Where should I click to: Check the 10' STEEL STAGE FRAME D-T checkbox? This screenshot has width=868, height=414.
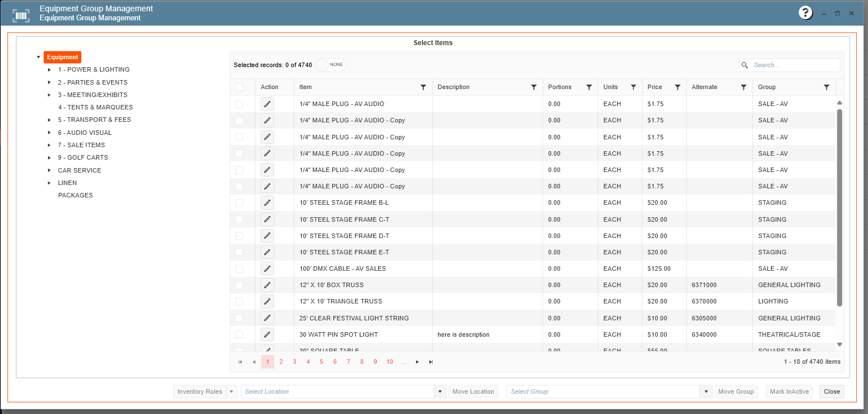[x=239, y=236]
